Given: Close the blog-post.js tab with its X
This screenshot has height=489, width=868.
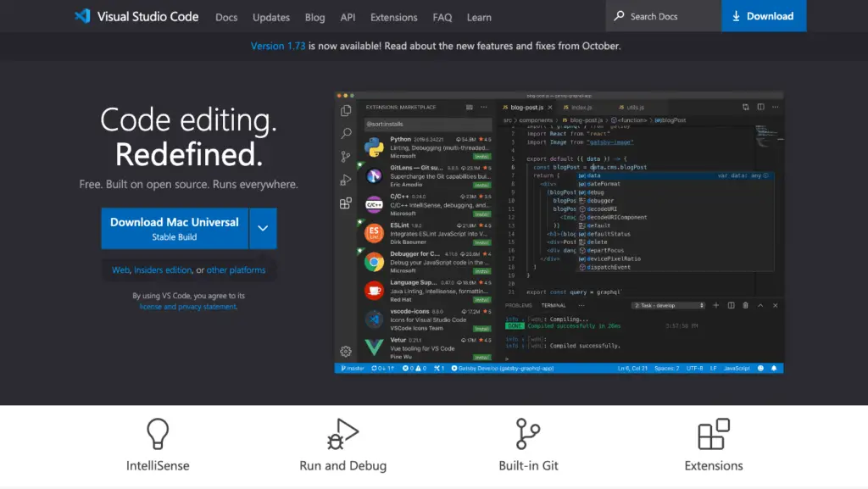Looking at the screenshot, I should click(549, 108).
